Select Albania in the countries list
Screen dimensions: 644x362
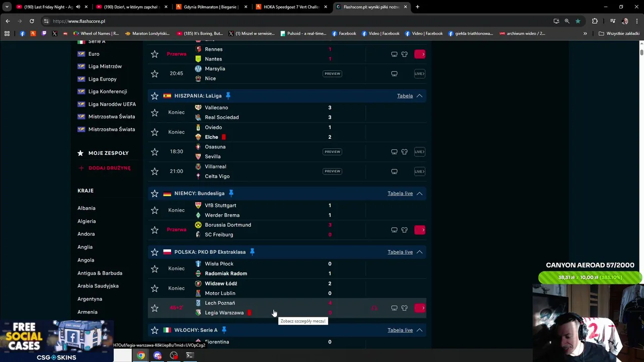tap(87, 208)
